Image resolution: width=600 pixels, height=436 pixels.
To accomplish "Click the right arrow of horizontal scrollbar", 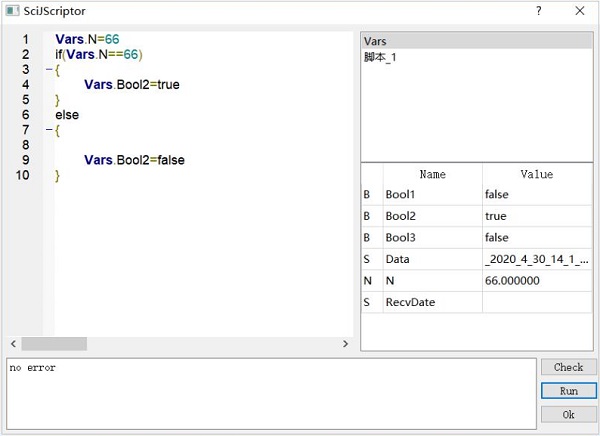I will tap(346, 344).
